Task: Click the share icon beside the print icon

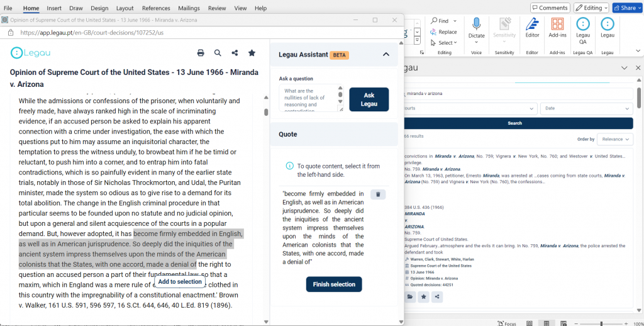Action: tap(235, 53)
